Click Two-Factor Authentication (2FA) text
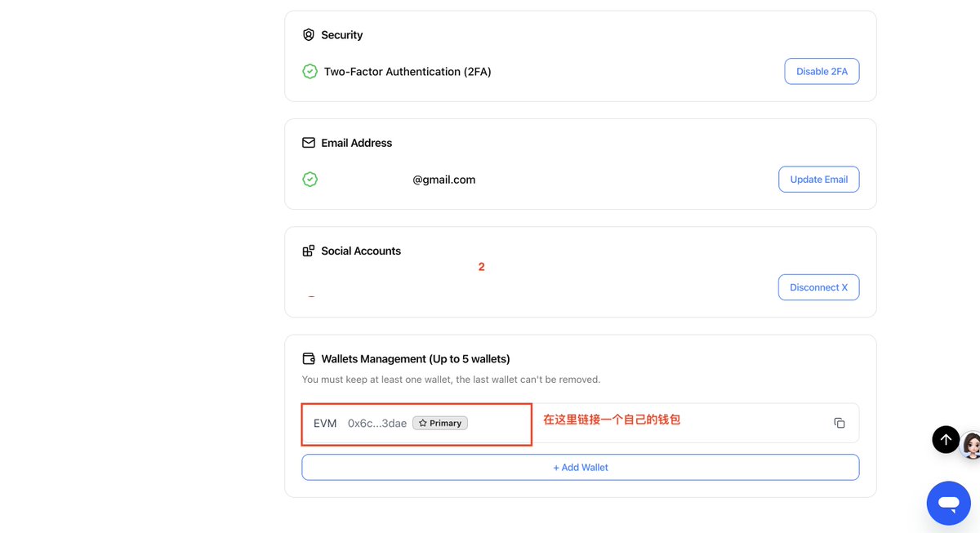Image resolution: width=980 pixels, height=533 pixels. [408, 72]
